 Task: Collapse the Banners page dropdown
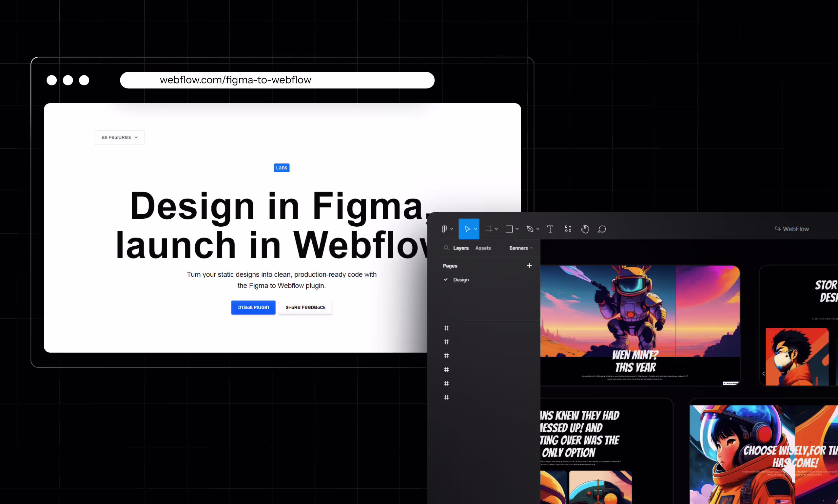point(521,248)
